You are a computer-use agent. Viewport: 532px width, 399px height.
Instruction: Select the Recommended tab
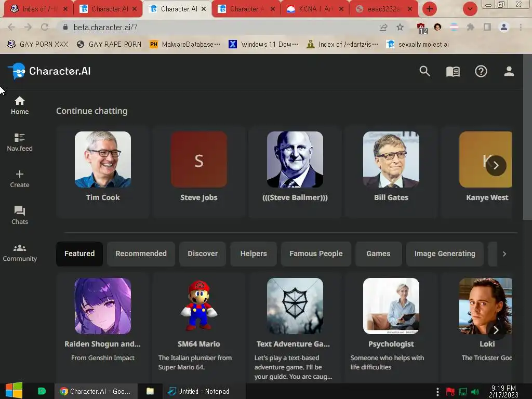pos(141,254)
